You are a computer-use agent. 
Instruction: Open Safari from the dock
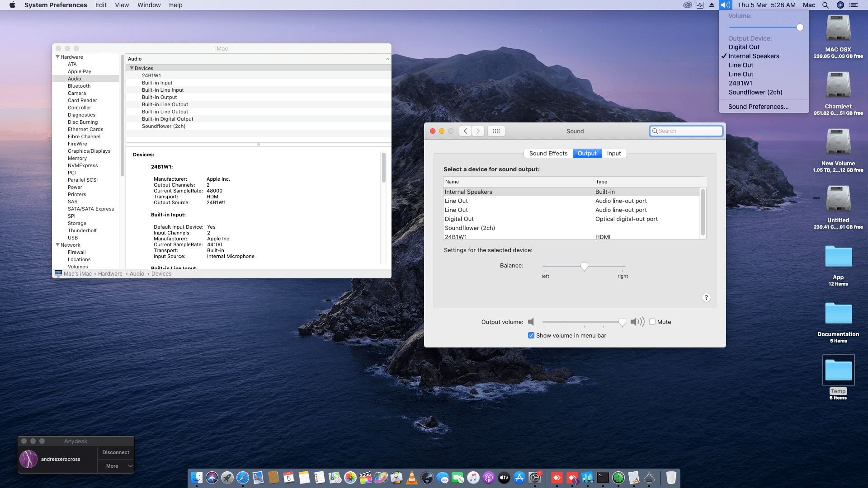point(243,478)
